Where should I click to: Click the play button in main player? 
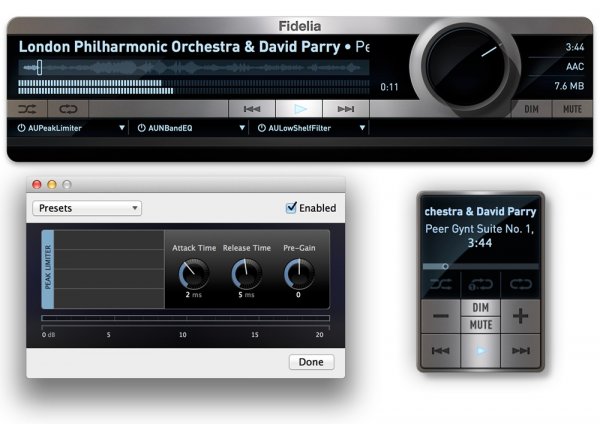pyautogui.click(x=299, y=109)
